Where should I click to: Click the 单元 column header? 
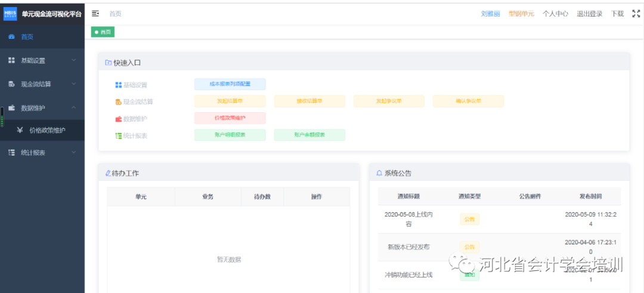pyautogui.click(x=141, y=197)
